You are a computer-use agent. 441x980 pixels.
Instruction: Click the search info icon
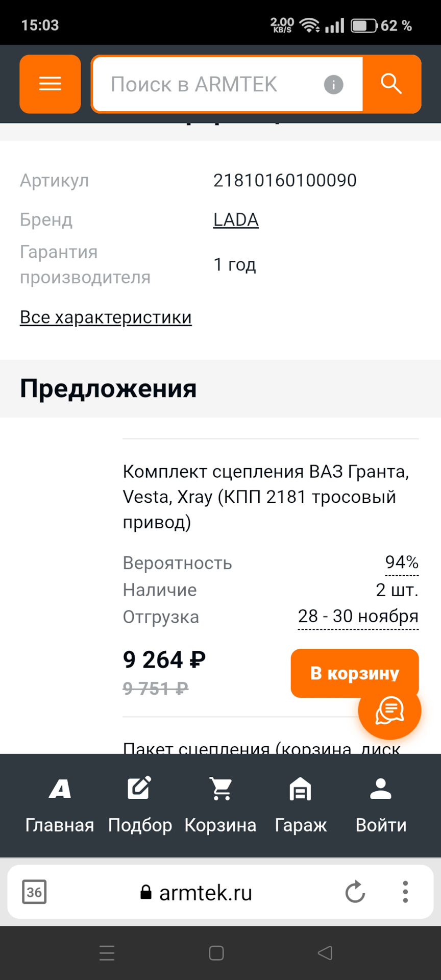(x=334, y=84)
